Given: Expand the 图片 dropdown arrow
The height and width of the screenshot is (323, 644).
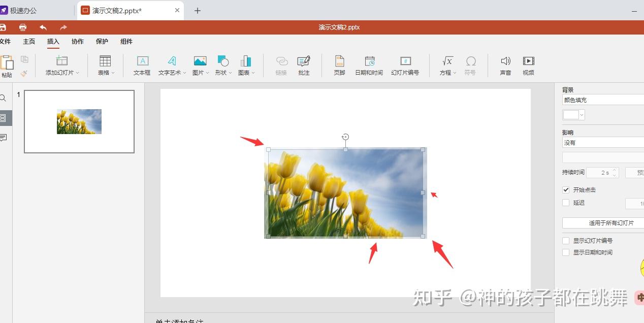Looking at the screenshot, I should pos(208,73).
